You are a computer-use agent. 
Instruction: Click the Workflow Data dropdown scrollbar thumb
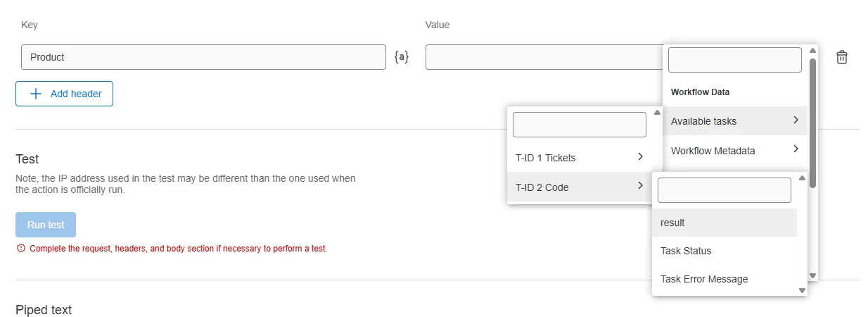[812, 123]
